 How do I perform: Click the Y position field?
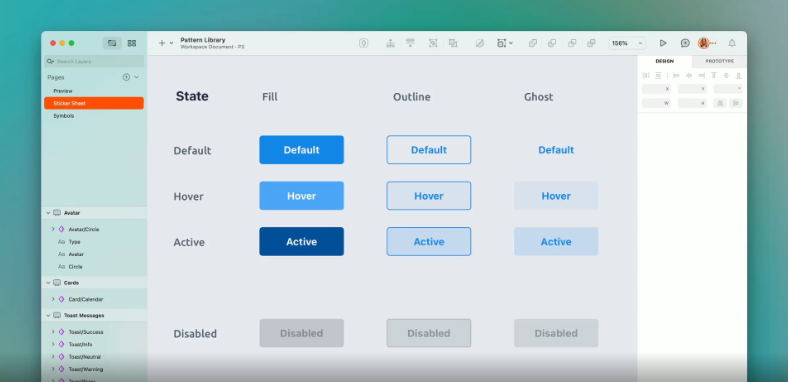click(692, 89)
